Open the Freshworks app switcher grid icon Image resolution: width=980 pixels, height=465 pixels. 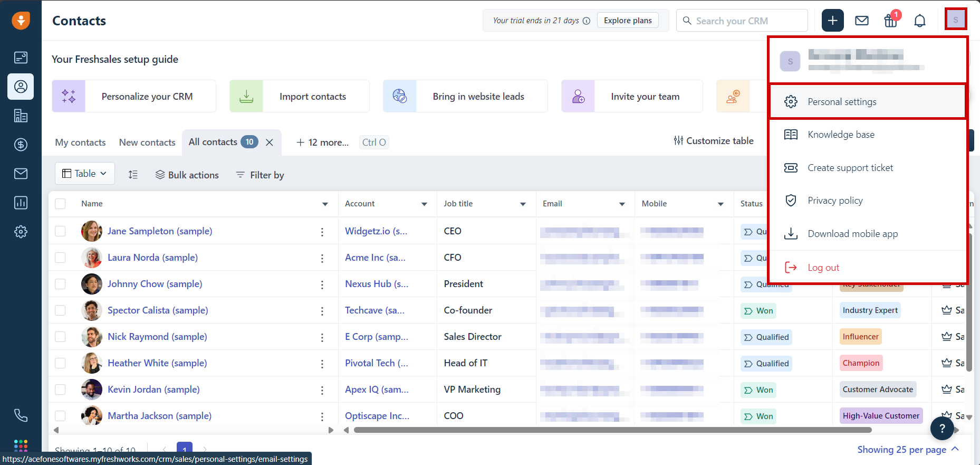(21, 445)
